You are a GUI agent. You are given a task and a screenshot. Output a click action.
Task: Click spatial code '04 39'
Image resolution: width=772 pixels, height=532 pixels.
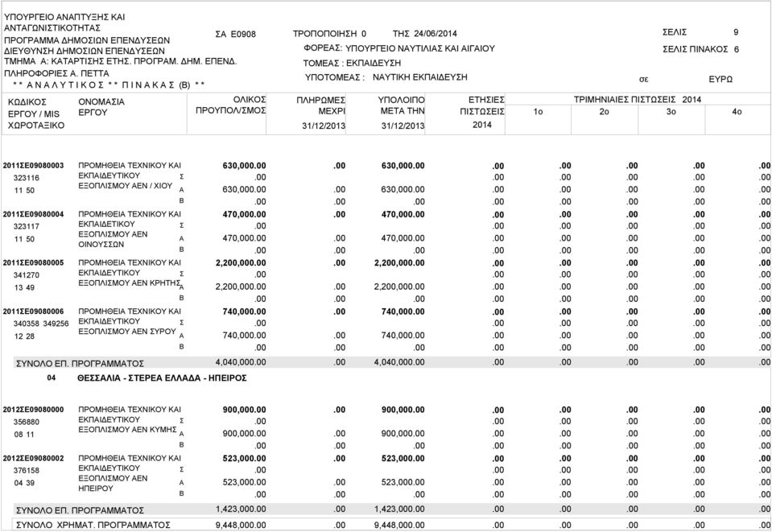[x=24, y=483]
